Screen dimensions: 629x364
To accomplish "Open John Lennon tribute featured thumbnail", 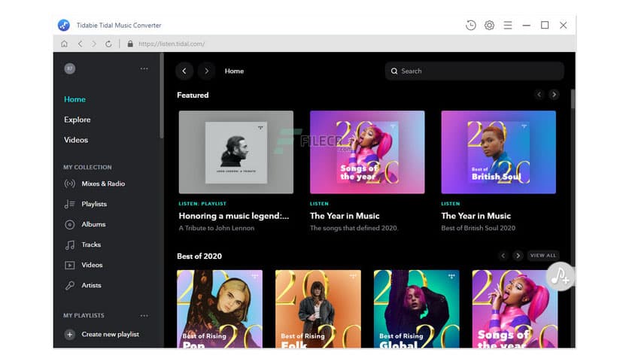I will pyautogui.click(x=236, y=153).
